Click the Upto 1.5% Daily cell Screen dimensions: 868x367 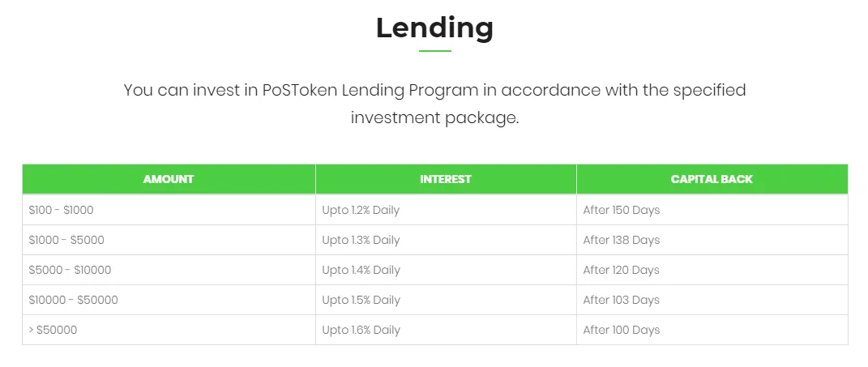point(361,300)
